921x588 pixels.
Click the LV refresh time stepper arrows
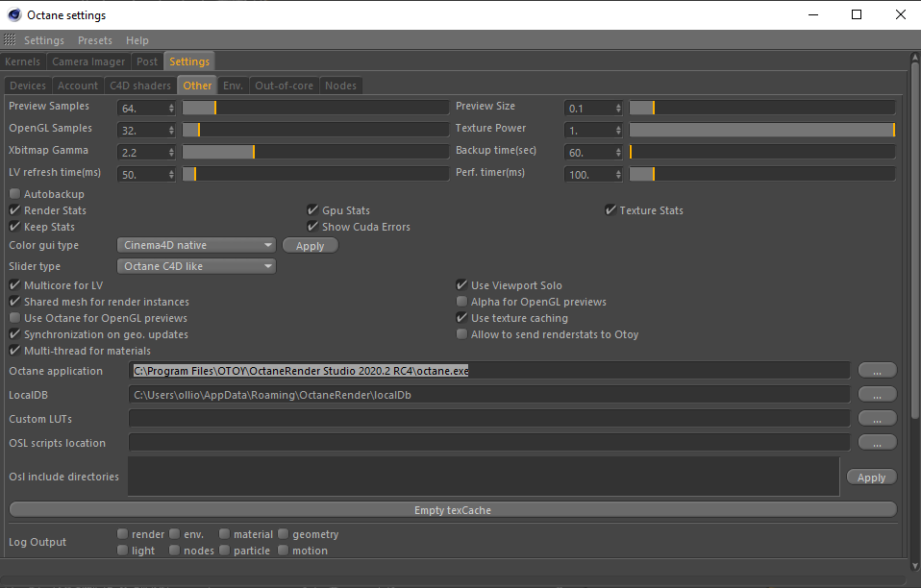(x=171, y=174)
